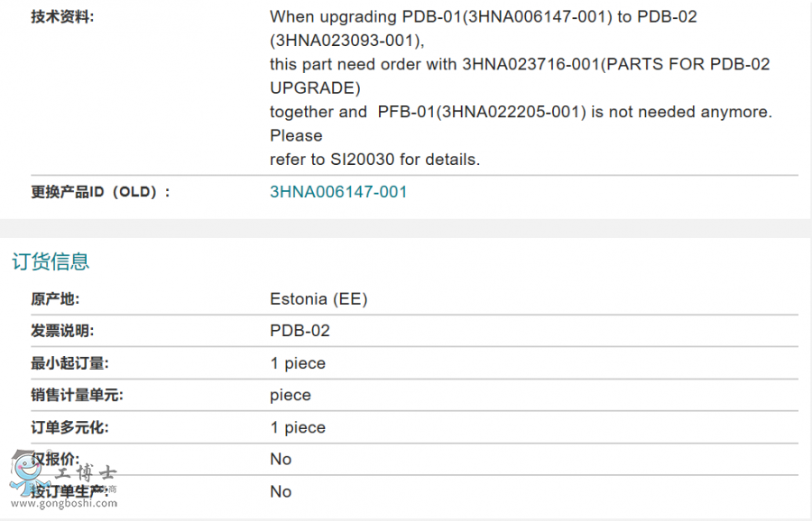Select the Estonia (EE) origin value

(318, 299)
